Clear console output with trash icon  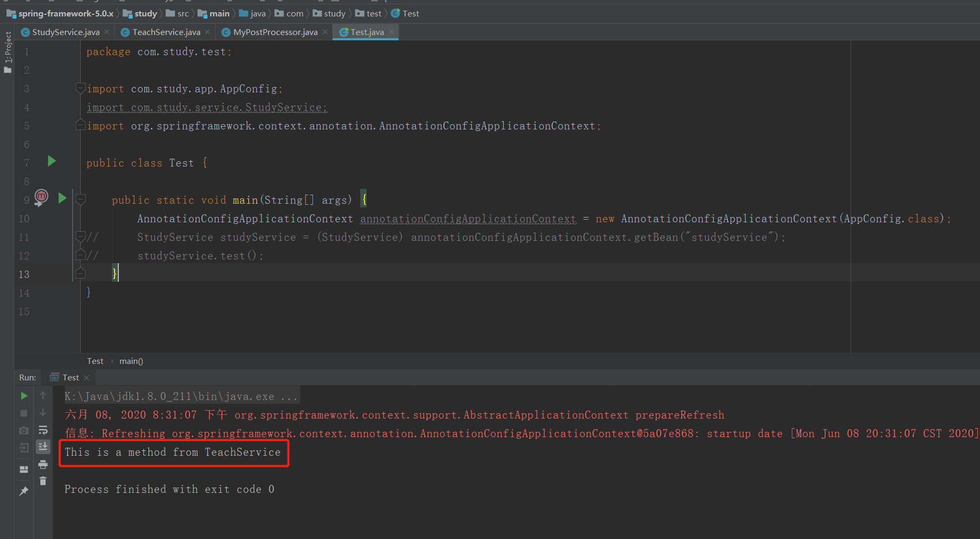43,481
